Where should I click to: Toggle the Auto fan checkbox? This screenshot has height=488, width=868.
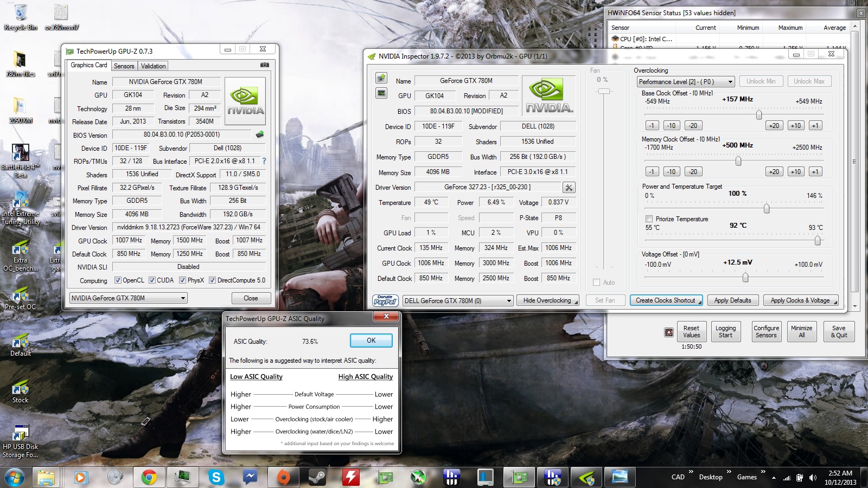596,282
